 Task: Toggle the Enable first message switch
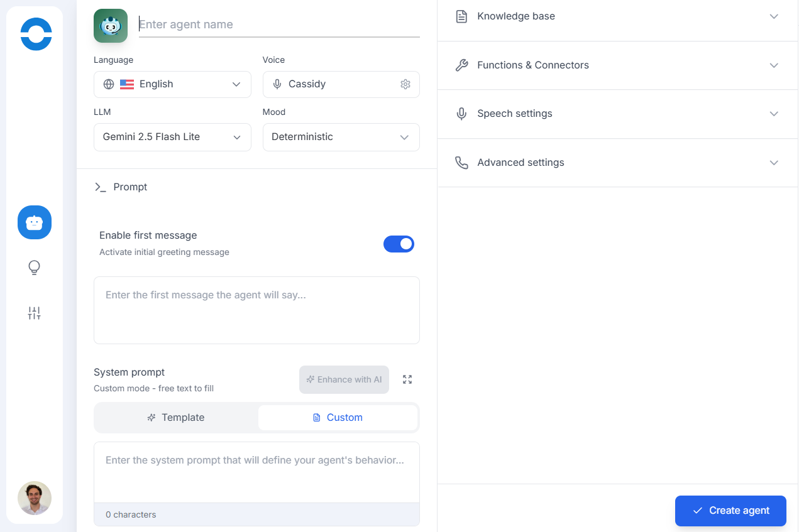399,244
